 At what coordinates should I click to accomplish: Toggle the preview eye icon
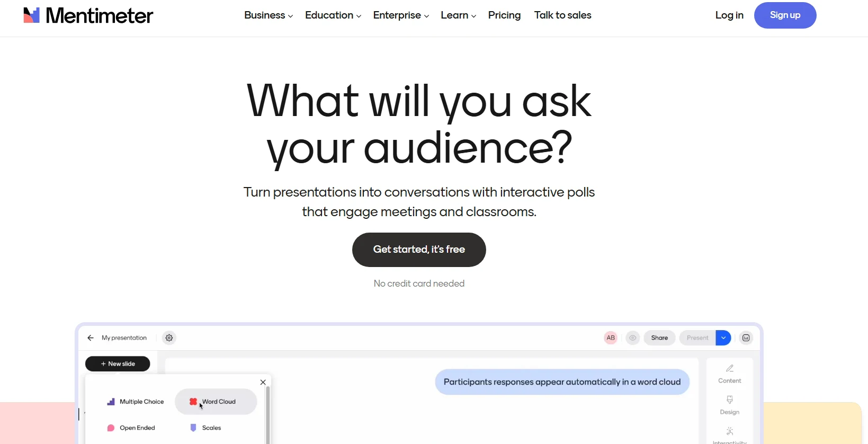[632, 338]
